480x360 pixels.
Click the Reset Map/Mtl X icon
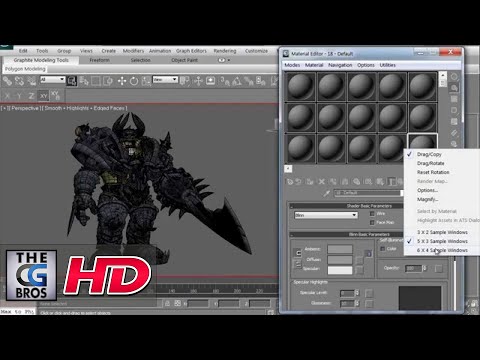pos(321,182)
